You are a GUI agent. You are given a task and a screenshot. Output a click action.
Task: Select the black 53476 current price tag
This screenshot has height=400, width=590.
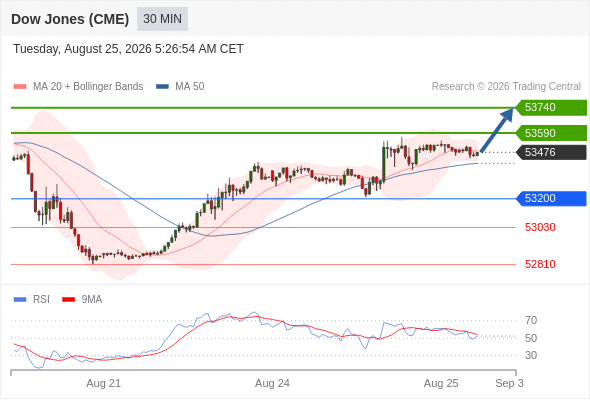click(551, 152)
